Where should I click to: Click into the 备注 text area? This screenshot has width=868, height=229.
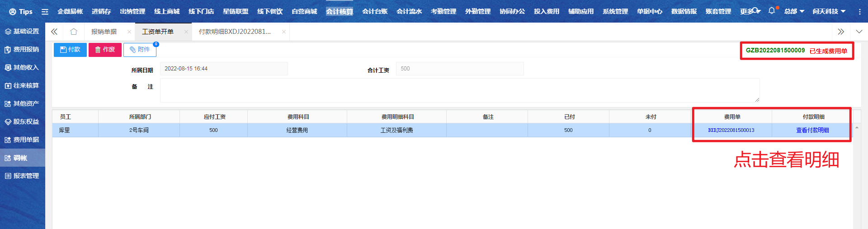coord(459,90)
